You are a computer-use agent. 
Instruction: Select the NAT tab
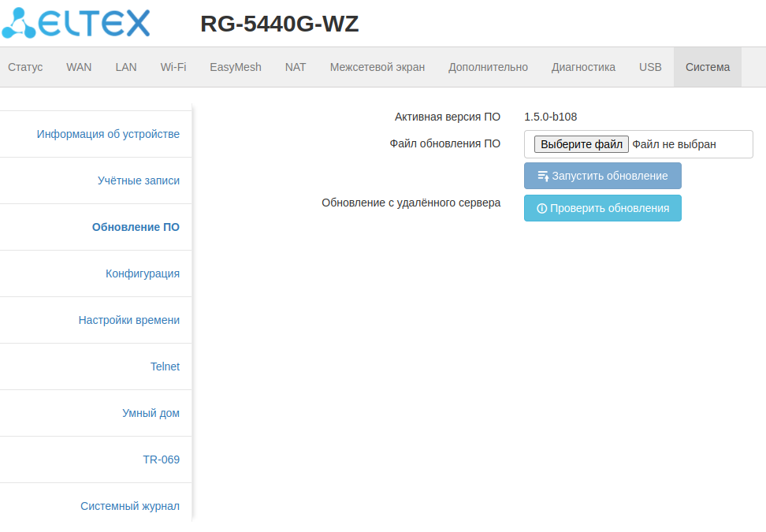click(x=296, y=68)
